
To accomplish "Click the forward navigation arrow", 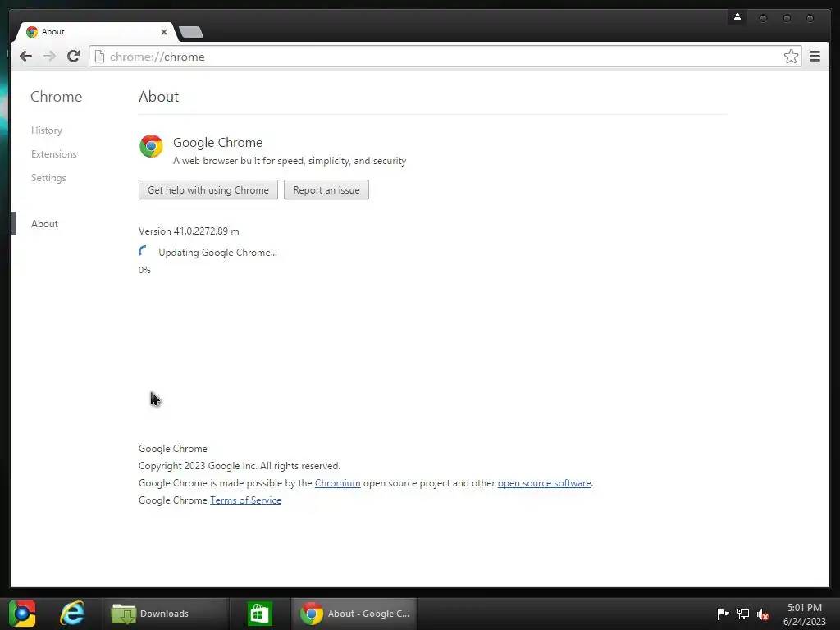I will 49,57.
